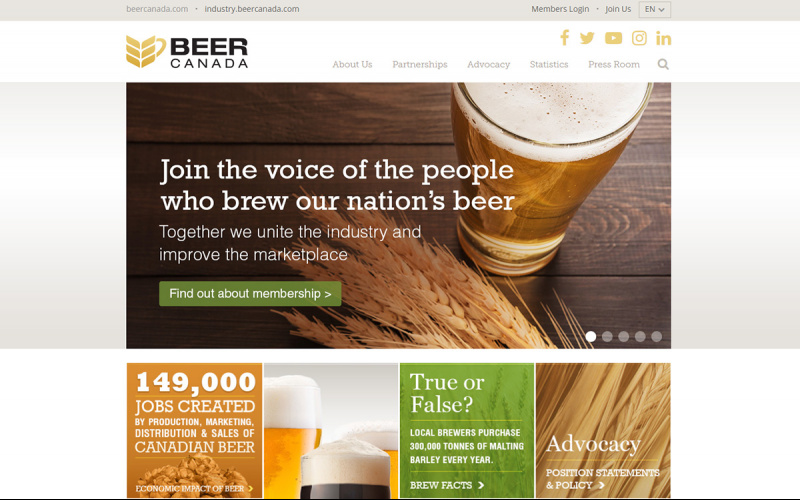
Task: Jump to the last carousel slide dot
Action: [657, 336]
